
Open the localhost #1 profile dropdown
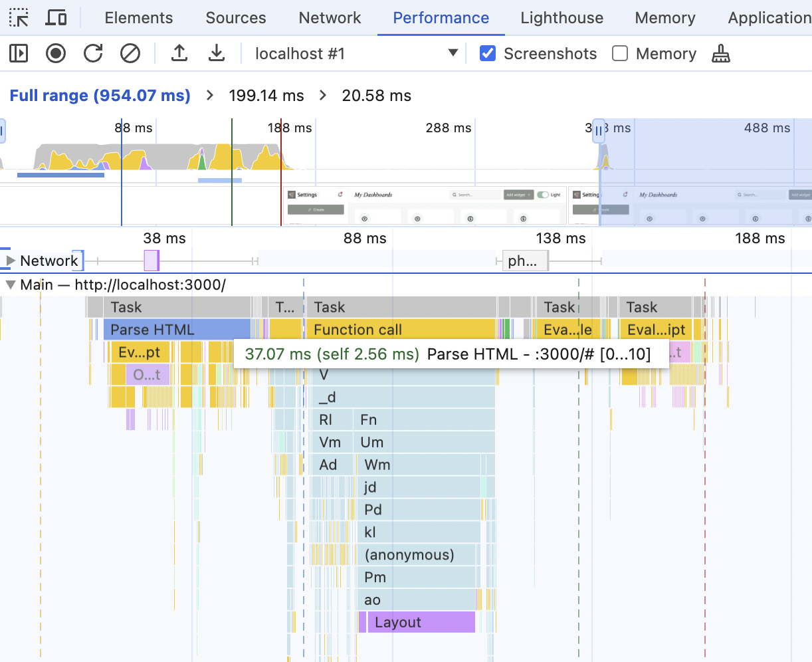pyautogui.click(x=453, y=53)
